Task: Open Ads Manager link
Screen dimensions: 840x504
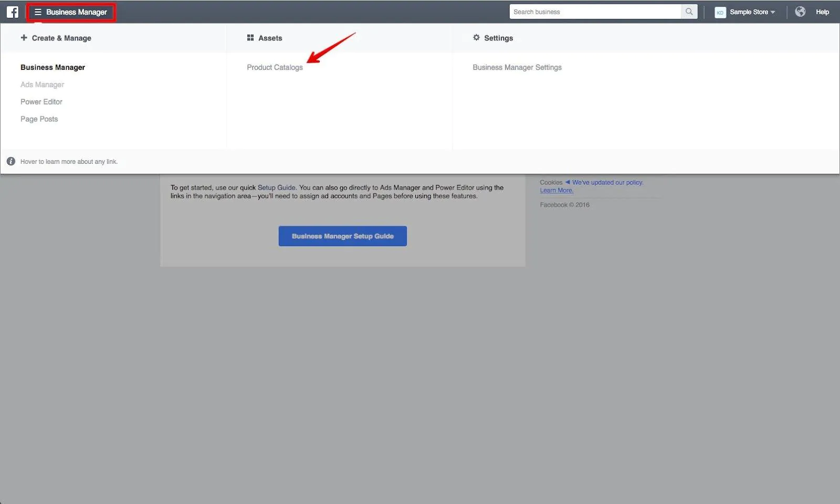Action: [x=42, y=85]
